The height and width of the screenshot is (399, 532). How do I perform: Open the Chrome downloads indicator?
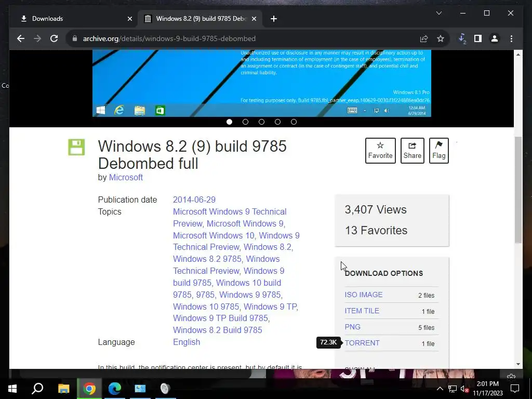462,38
